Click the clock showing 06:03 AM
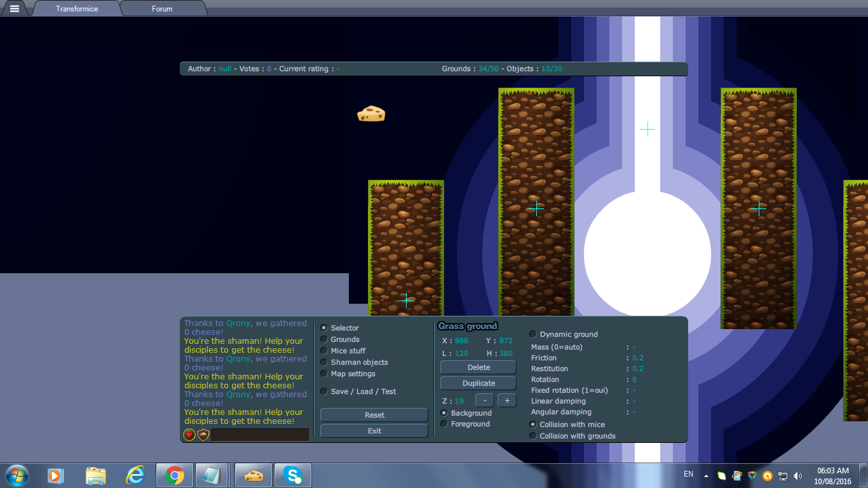868x488 pixels. (x=832, y=470)
